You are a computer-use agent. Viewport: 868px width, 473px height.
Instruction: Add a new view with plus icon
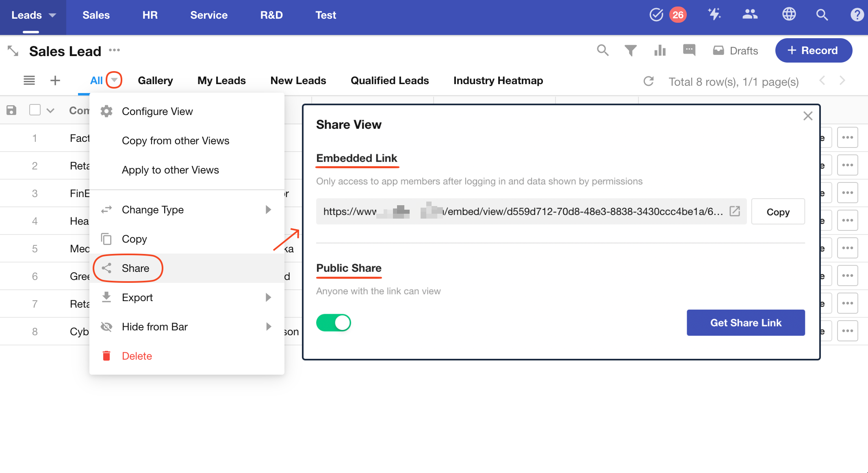pyautogui.click(x=55, y=80)
